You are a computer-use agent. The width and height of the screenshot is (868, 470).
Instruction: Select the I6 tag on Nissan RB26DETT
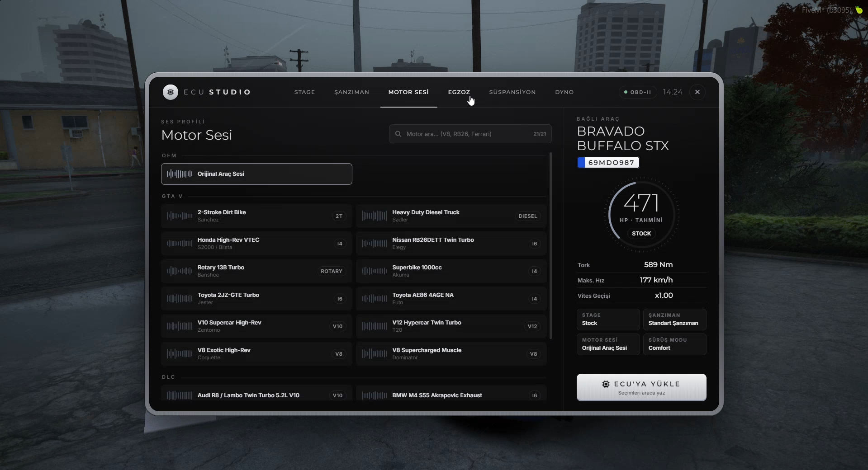click(534, 244)
